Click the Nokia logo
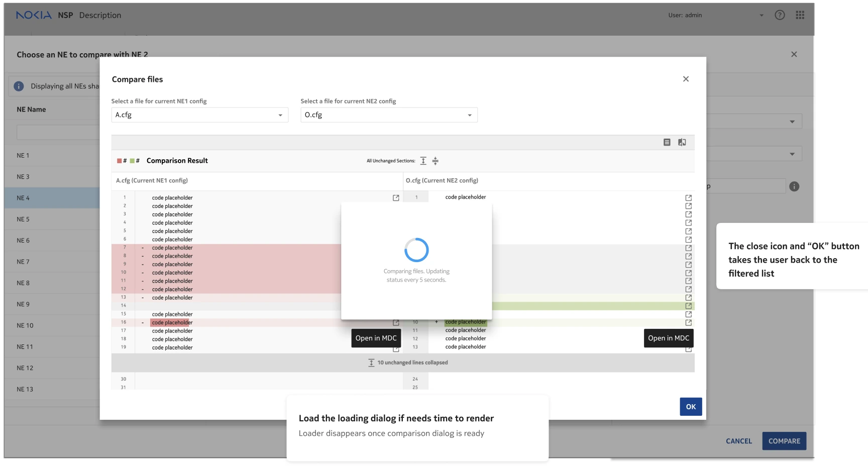Viewport: 868px width, 471px height. coord(34,15)
